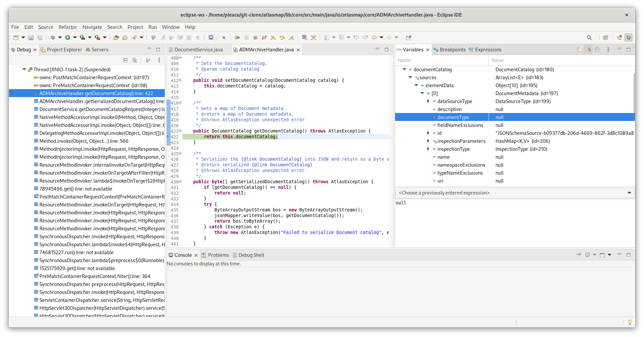Click the Open Task folder icon
644x337 pixels.
click(x=125, y=37)
